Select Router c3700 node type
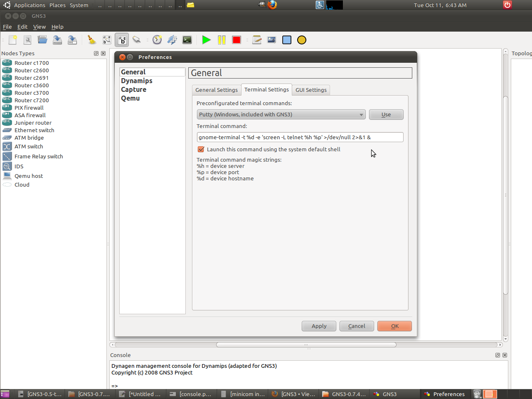 [32, 93]
